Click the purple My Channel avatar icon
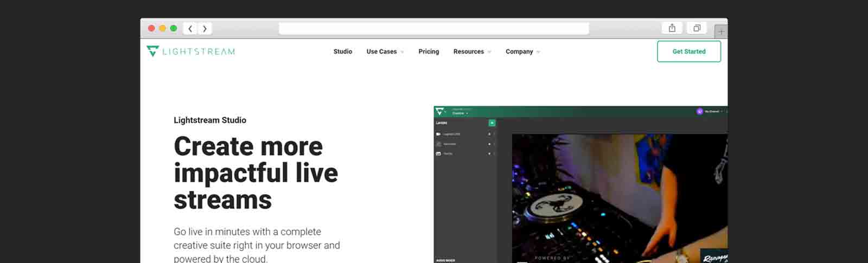Image resolution: width=868 pixels, height=263 pixels. (x=699, y=111)
